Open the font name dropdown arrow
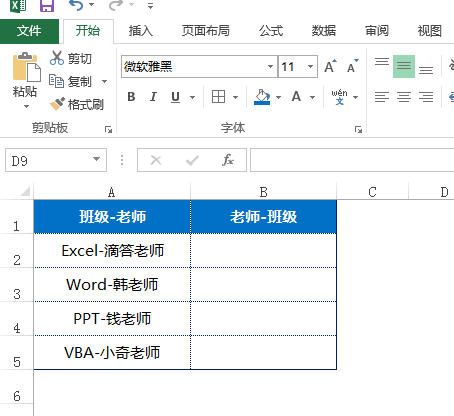Image resolution: width=454 pixels, height=416 pixels. pos(271,67)
